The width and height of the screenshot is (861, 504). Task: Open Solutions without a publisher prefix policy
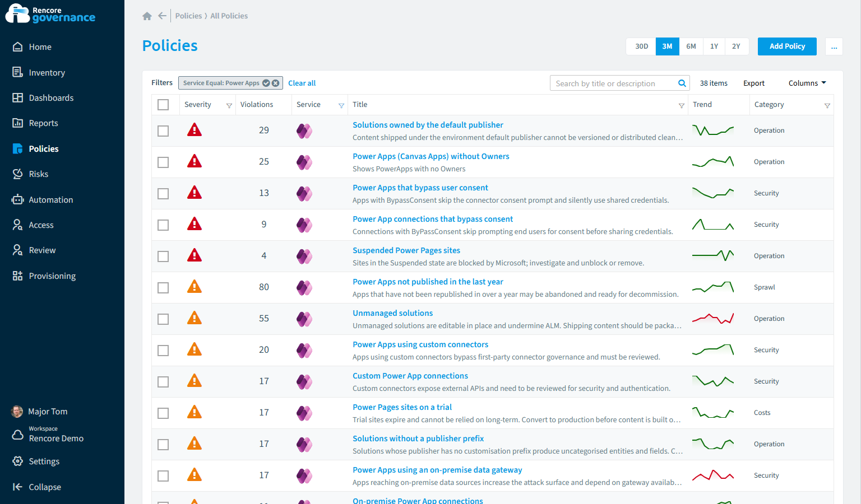[x=418, y=438]
